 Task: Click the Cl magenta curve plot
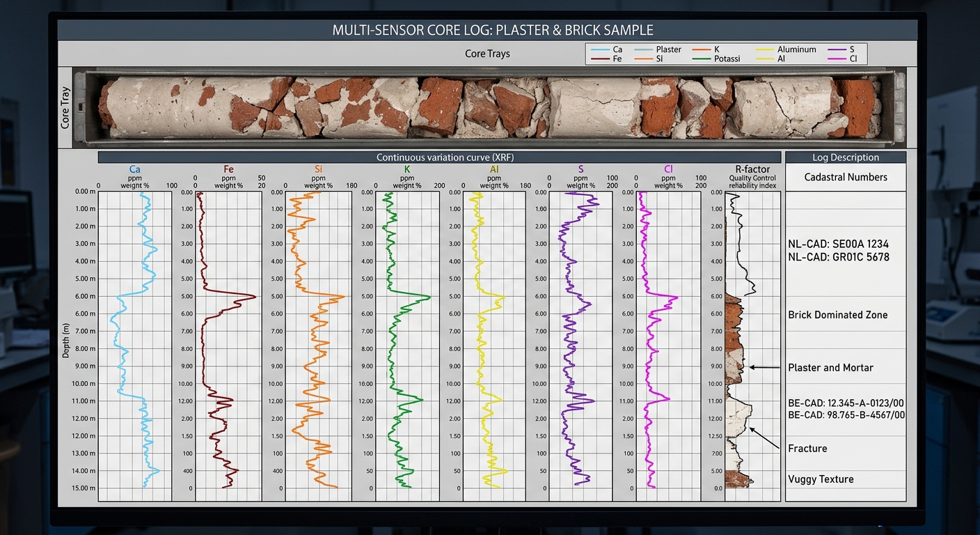[x=667, y=346]
